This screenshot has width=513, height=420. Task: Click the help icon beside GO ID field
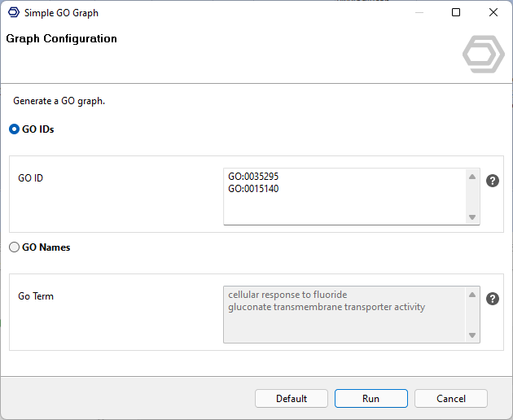tap(492, 181)
